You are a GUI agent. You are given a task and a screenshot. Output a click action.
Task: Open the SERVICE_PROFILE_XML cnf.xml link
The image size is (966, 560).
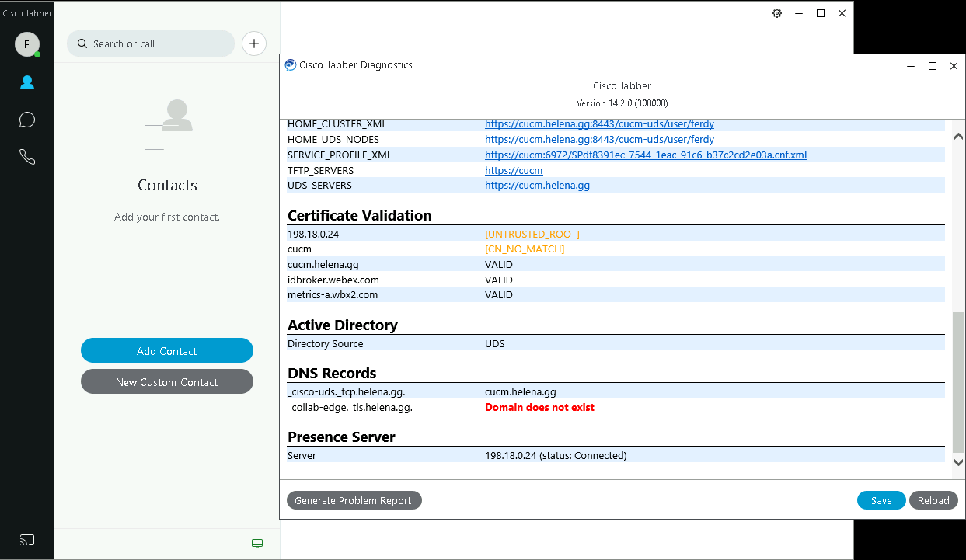click(x=645, y=155)
